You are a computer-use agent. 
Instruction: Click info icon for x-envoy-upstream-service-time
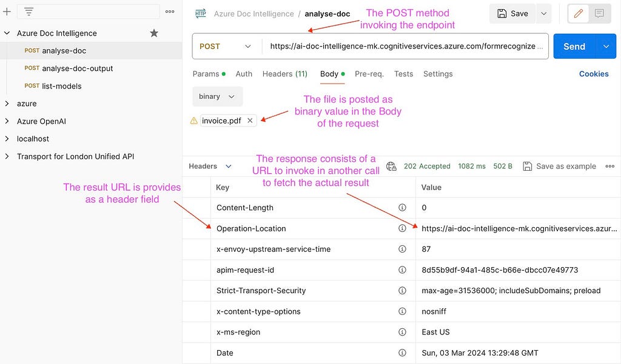click(x=402, y=249)
